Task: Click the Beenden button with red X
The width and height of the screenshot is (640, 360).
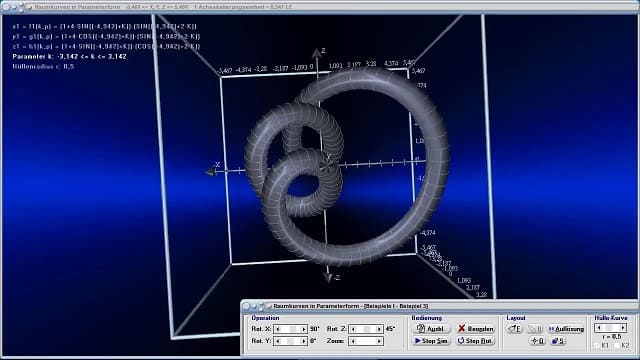Action: (x=475, y=329)
